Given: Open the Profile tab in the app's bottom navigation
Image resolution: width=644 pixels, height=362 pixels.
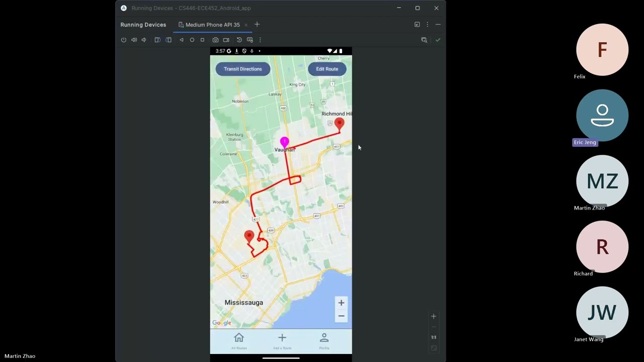Looking at the screenshot, I should coord(324,340).
